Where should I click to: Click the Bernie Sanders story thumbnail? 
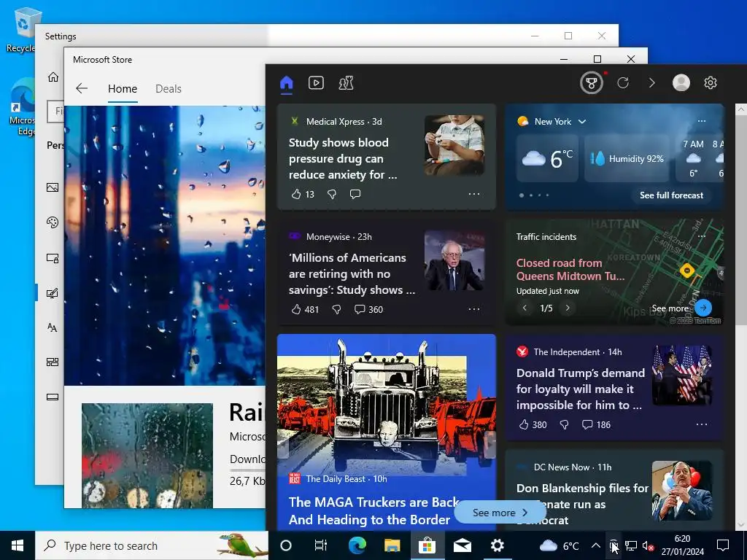[x=454, y=260]
